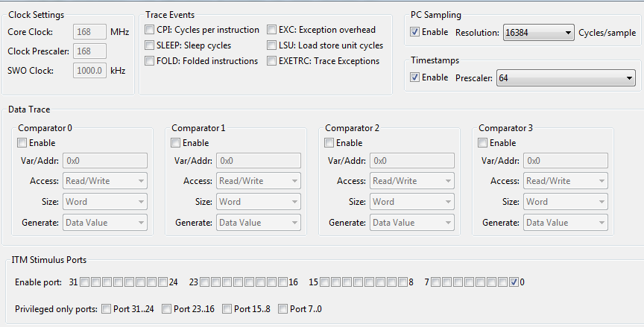Uncheck Timestamps Enable checkbox
This screenshot has width=644, height=327.
[415, 77]
